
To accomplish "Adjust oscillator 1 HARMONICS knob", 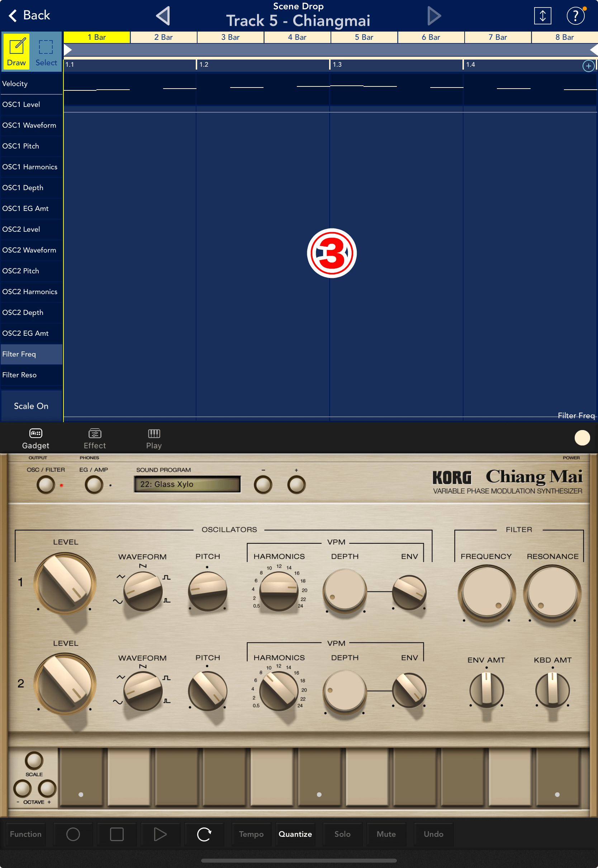I will 279,591.
